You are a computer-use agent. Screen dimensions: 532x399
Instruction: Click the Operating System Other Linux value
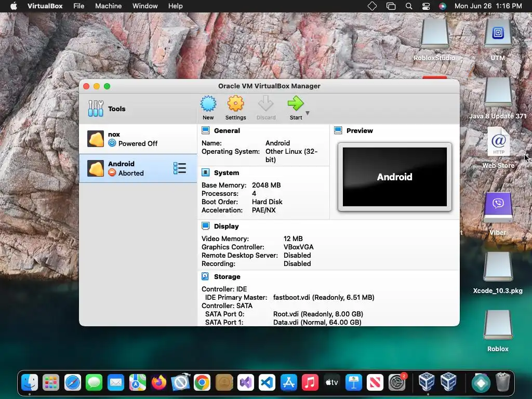291,155
